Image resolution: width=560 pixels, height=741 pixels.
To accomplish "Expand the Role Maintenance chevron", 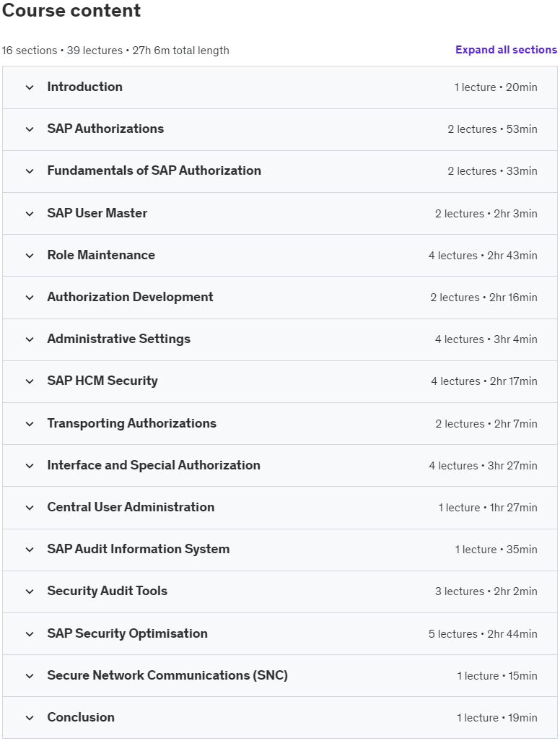I will tap(30, 256).
